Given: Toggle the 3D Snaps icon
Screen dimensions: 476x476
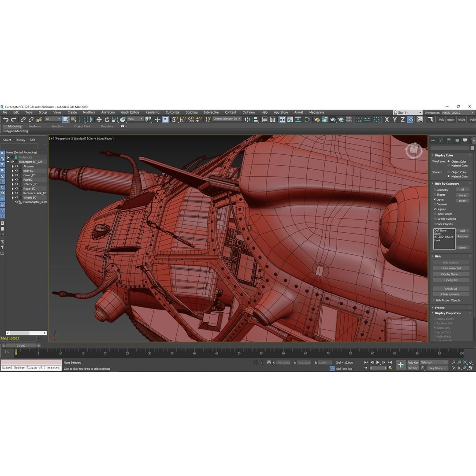Looking at the screenshot, I should click(175, 119).
